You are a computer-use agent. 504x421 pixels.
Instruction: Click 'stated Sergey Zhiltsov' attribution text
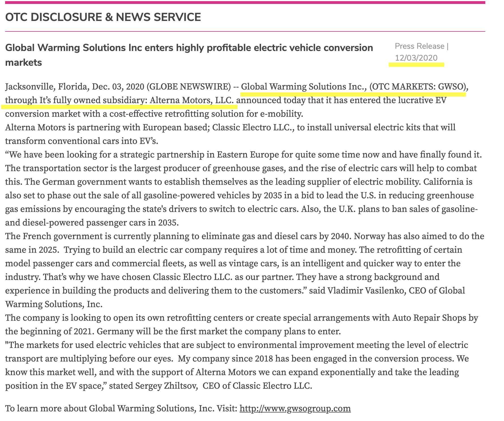point(153,386)
